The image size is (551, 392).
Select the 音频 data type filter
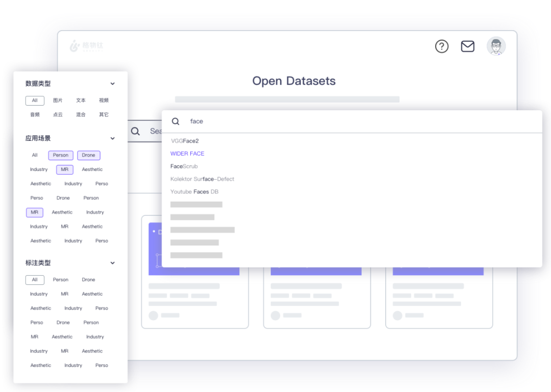tap(35, 115)
